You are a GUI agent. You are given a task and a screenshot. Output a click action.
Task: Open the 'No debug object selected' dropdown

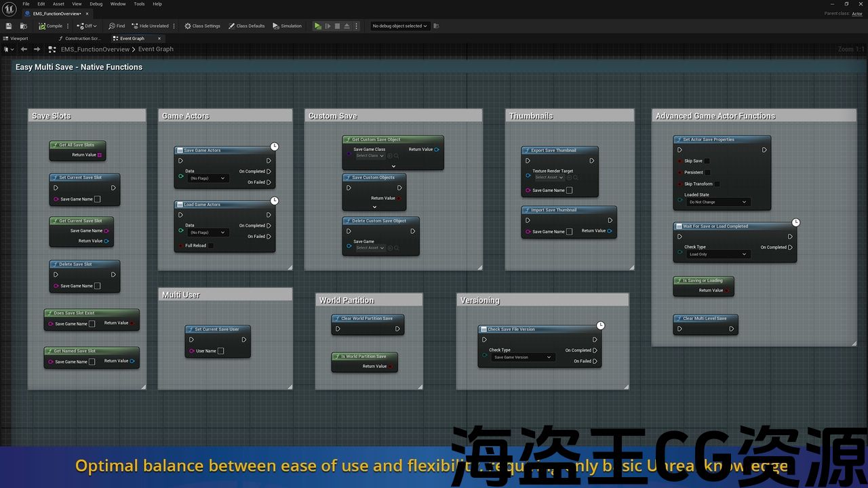[x=400, y=26]
